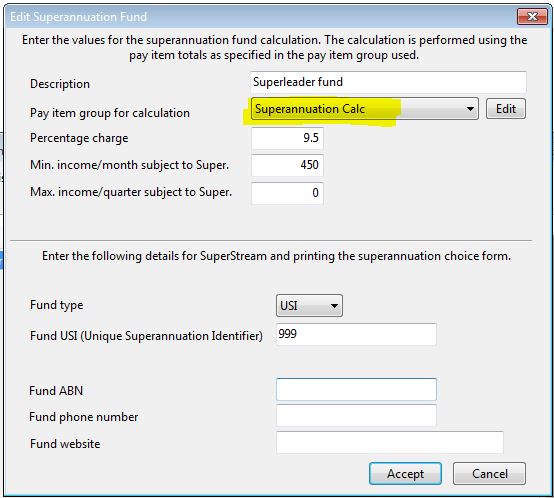554x498 pixels.
Task: Expand the pay item group dropdown arrow
Action: 470,109
